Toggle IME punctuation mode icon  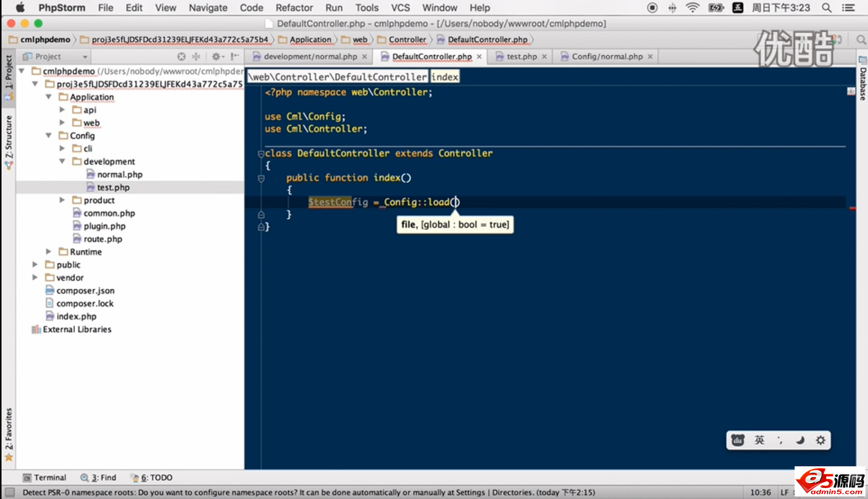tap(780, 440)
